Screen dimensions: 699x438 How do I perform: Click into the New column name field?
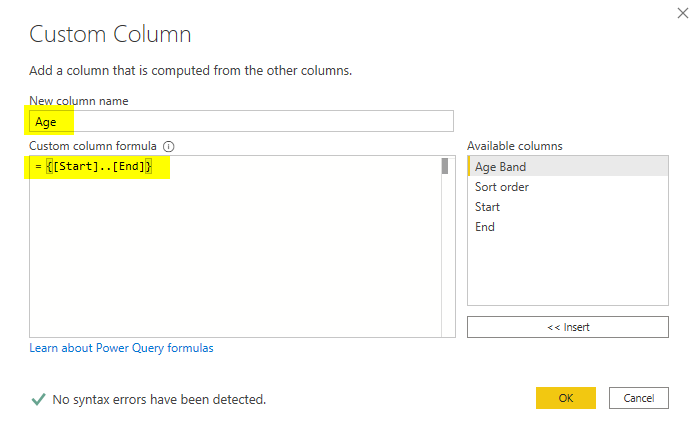[x=240, y=122]
